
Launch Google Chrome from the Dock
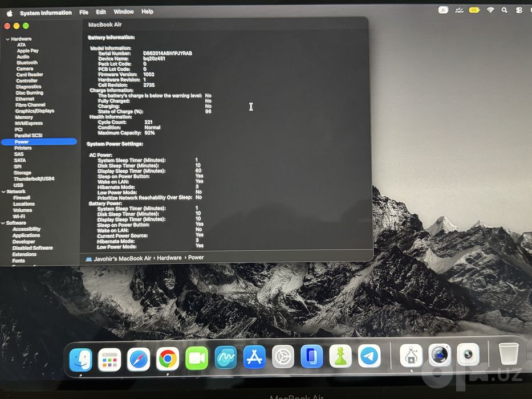(168, 359)
